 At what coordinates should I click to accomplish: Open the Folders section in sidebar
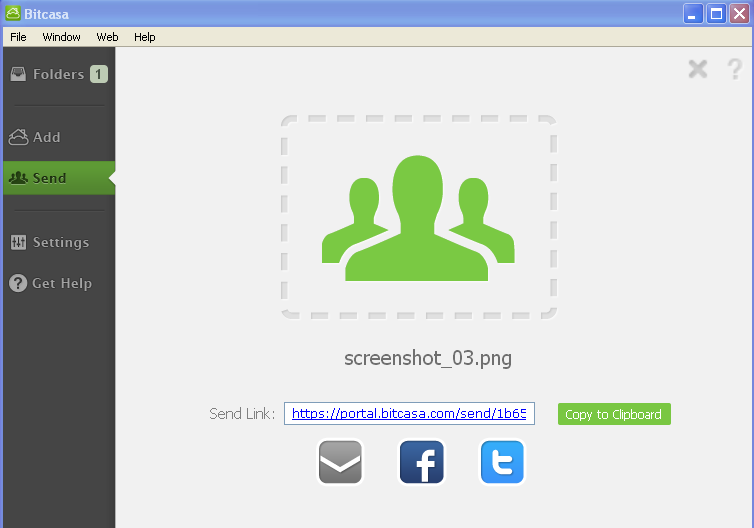coord(59,74)
